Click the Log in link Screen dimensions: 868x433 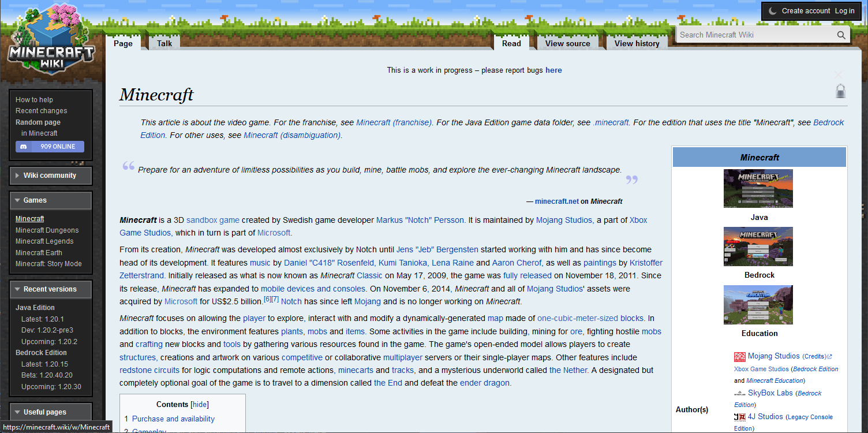click(845, 11)
